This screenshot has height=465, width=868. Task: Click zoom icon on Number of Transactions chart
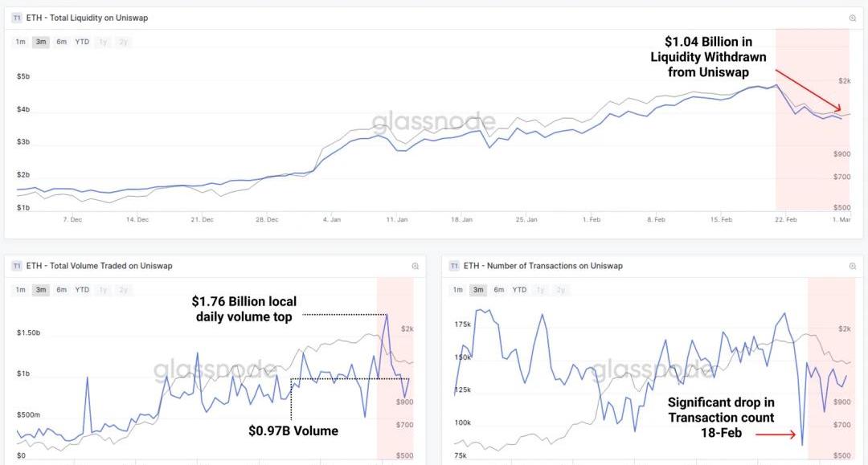[x=853, y=266]
